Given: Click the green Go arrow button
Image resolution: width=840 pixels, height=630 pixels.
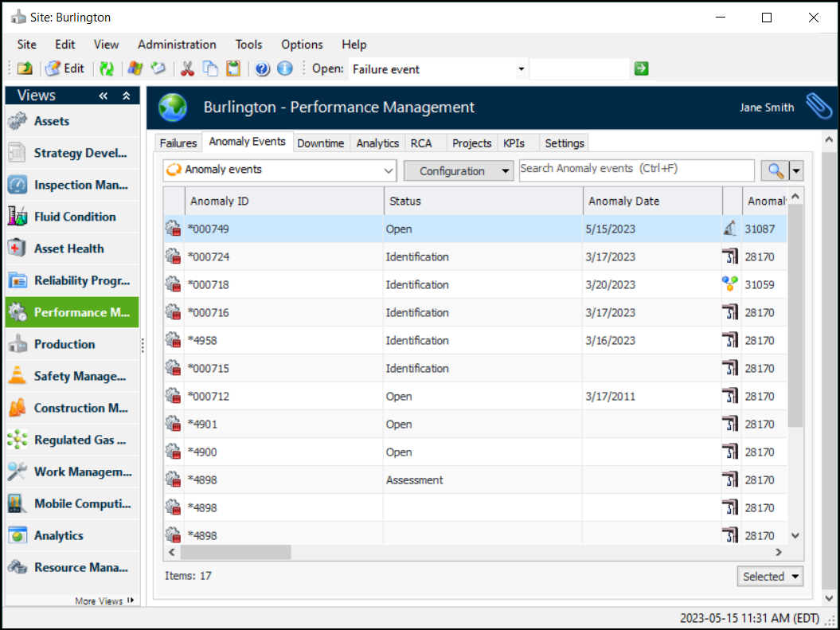Looking at the screenshot, I should (641, 69).
